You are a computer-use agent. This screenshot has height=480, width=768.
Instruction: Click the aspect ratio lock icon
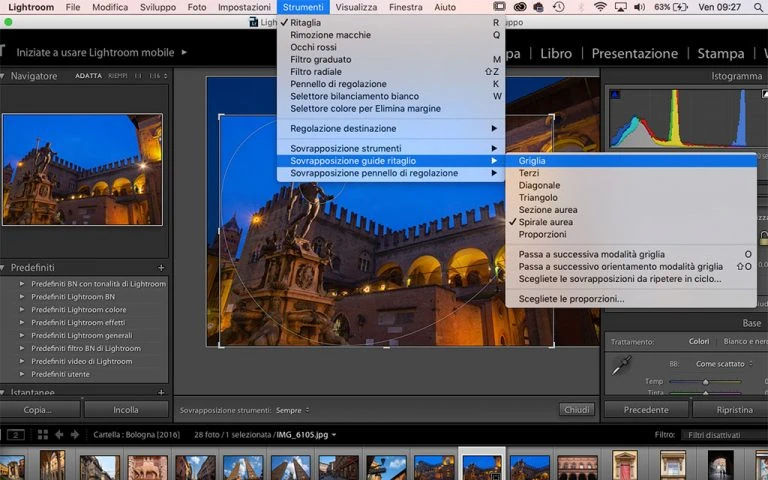(x=763, y=238)
